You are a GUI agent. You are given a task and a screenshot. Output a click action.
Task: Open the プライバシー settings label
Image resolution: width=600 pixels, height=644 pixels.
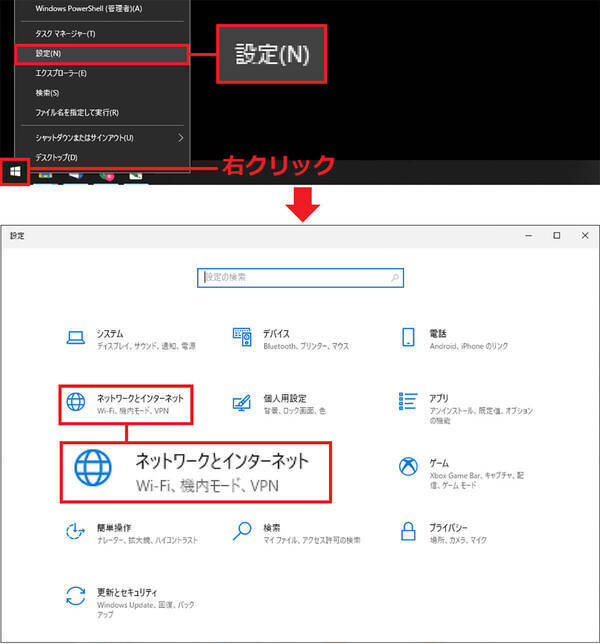tap(448, 528)
